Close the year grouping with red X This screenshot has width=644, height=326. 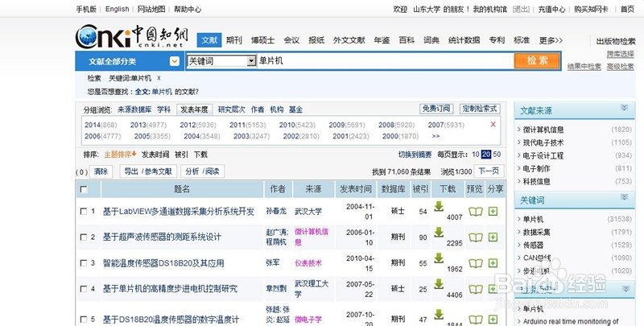(x=493, y=125)
